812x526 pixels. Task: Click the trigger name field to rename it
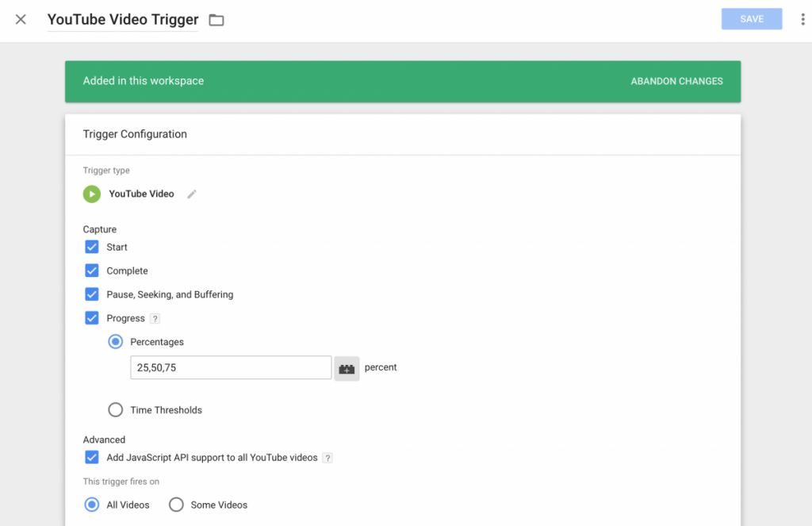122,19
